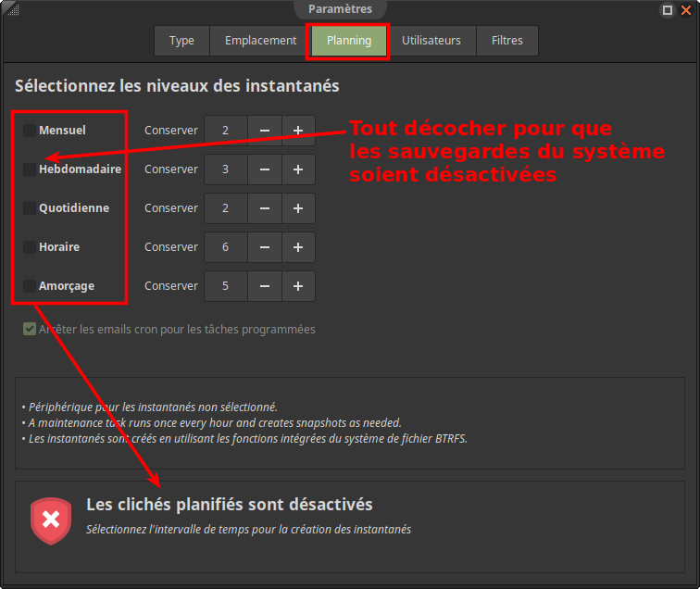700x589 pixels.
Task: Decrease the Amorçage keep count
Action: point(265,286)
